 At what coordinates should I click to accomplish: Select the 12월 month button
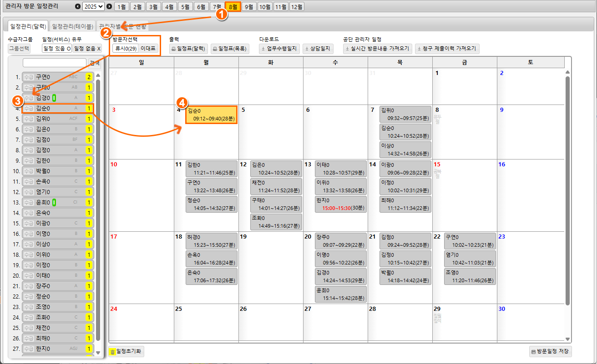pyautogui.click(x=297, y=6)
